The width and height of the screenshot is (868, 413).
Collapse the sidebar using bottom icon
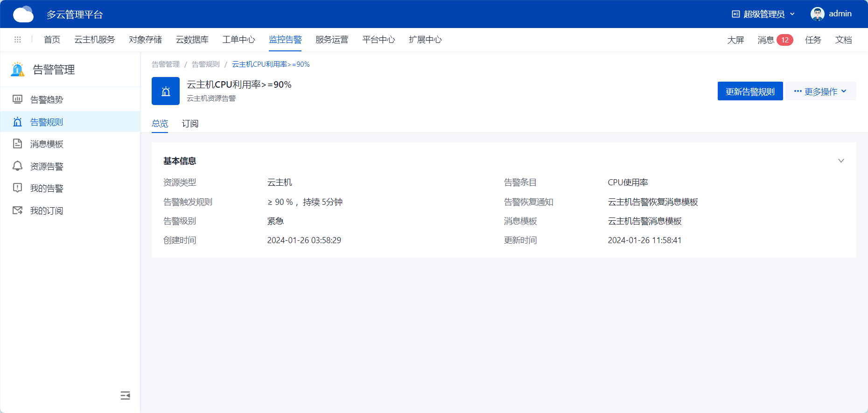125,396
